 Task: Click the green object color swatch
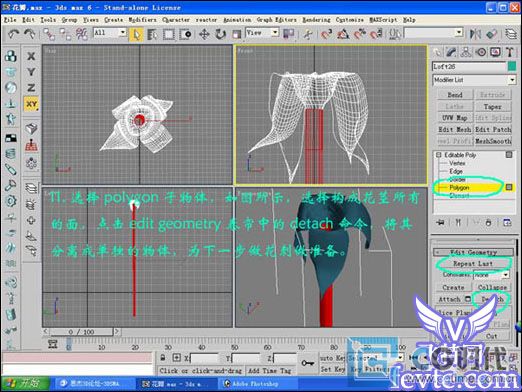(x=512, y=66)
